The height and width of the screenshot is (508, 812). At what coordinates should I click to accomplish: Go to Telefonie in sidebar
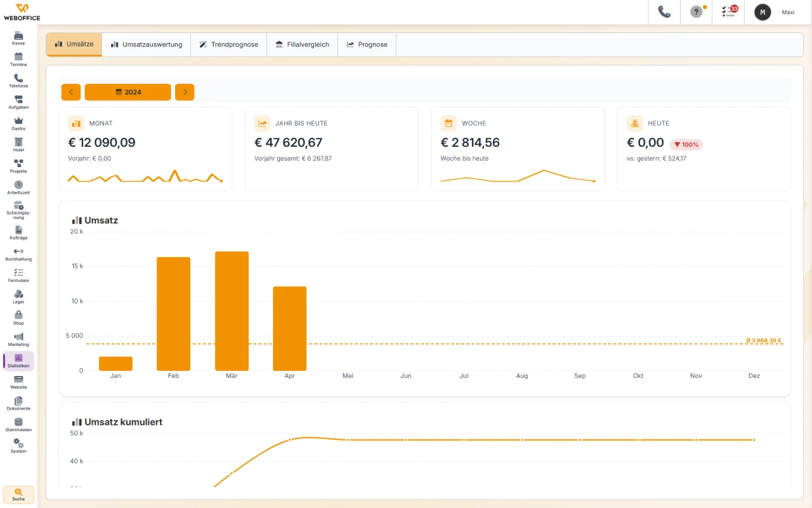coord(18,81)
